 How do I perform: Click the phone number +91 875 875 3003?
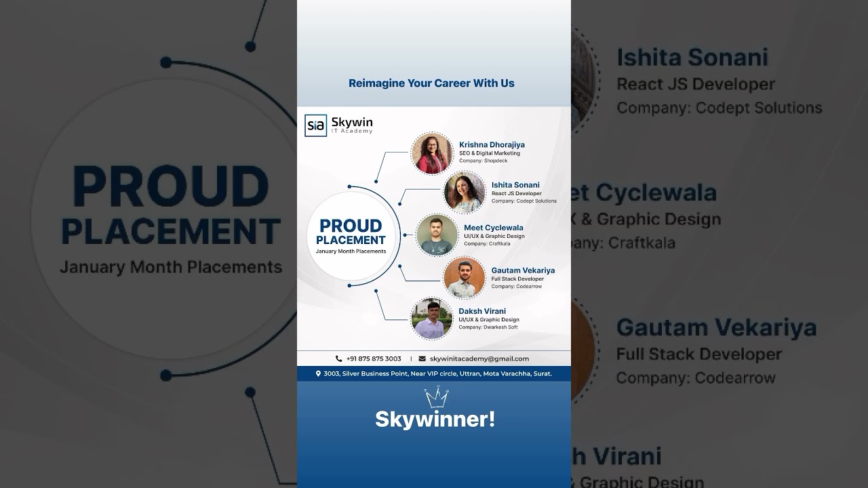(374, 359)
